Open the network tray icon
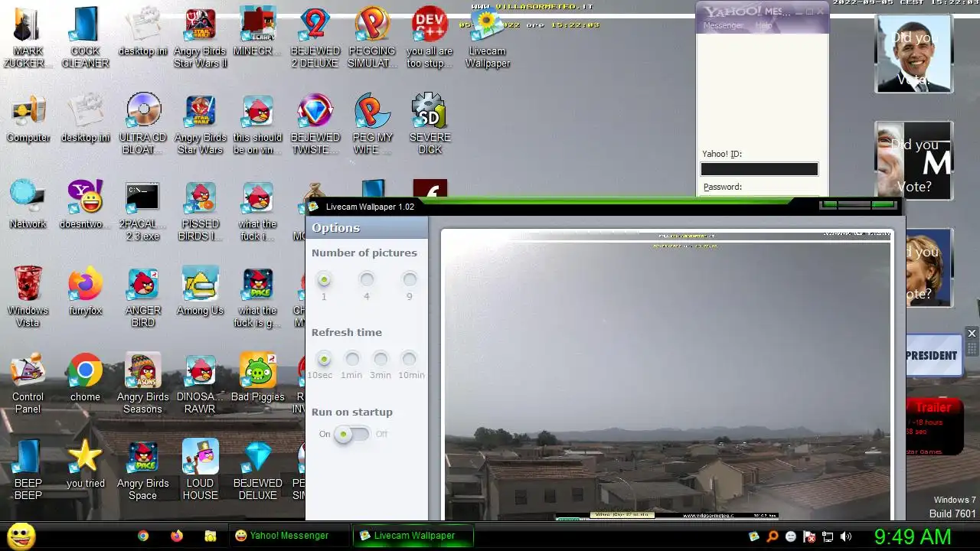Screen dimensions: 980x551 (x=828, y=536)
